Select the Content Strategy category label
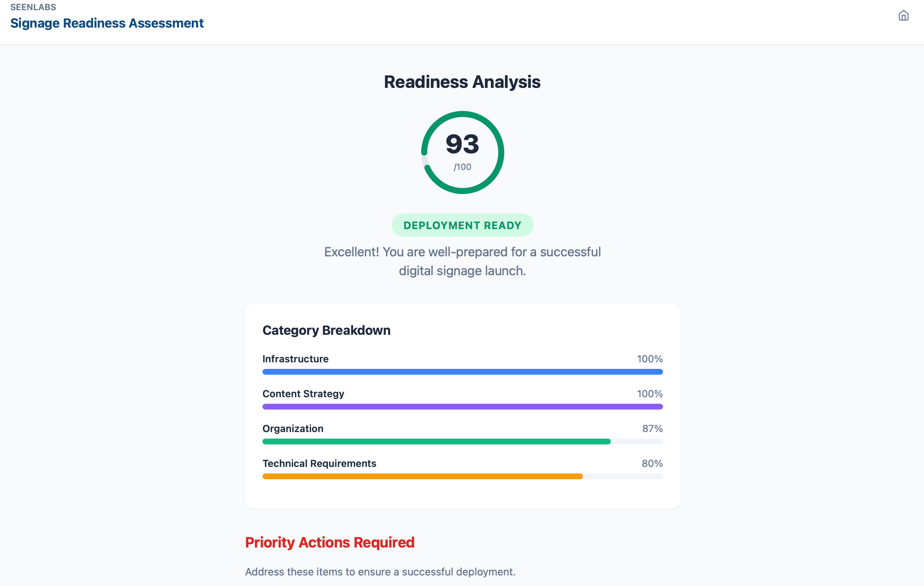 tap(303, 393)
